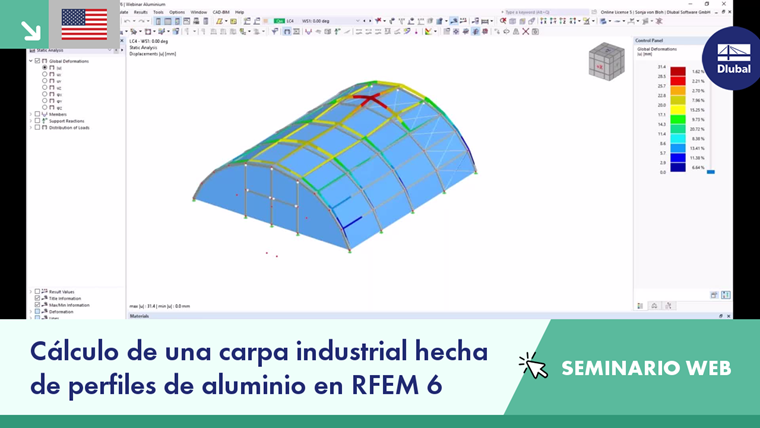The width and height of the screenshot is (760, 428).
Task: Click the dark red legend color swatch
Action: click(678, 71)
